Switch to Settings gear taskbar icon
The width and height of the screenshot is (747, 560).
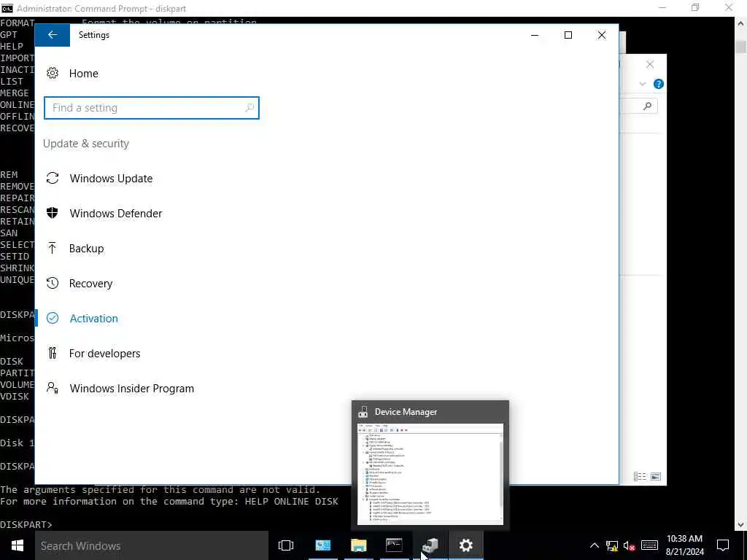(466, 545)
